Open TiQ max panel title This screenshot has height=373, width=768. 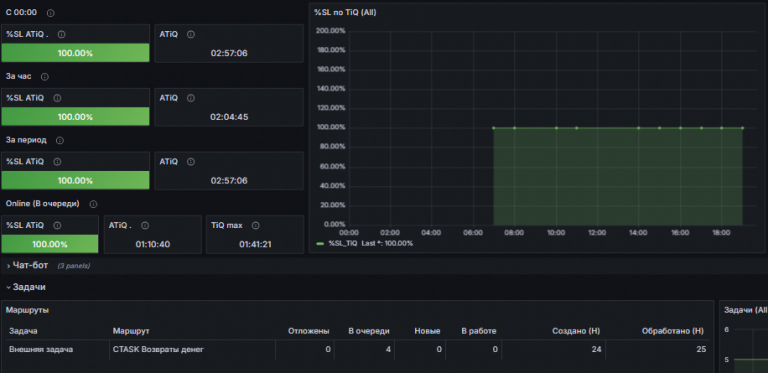point(227,226)
